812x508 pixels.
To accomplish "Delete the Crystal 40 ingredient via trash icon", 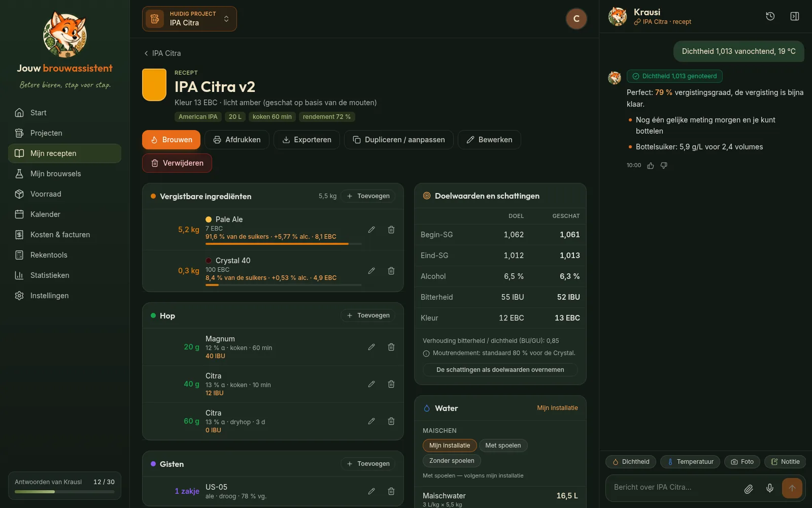I will [x=391, y=271].
